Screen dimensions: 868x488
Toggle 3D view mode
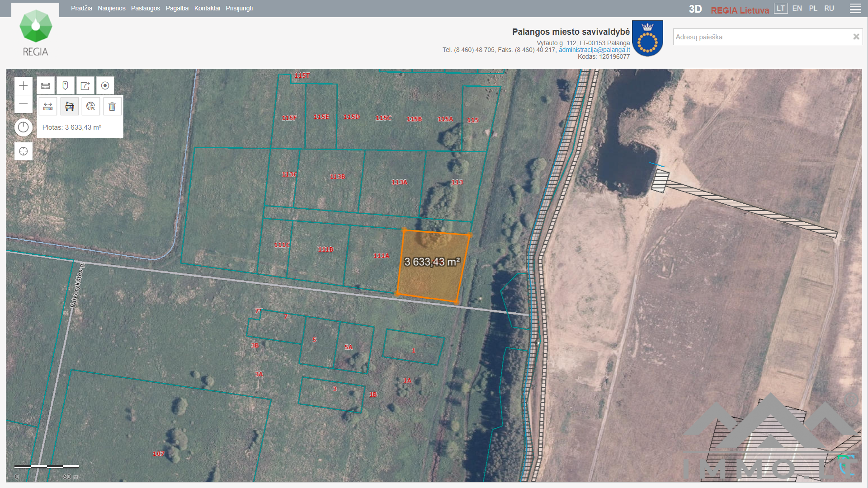click(695, 9)
